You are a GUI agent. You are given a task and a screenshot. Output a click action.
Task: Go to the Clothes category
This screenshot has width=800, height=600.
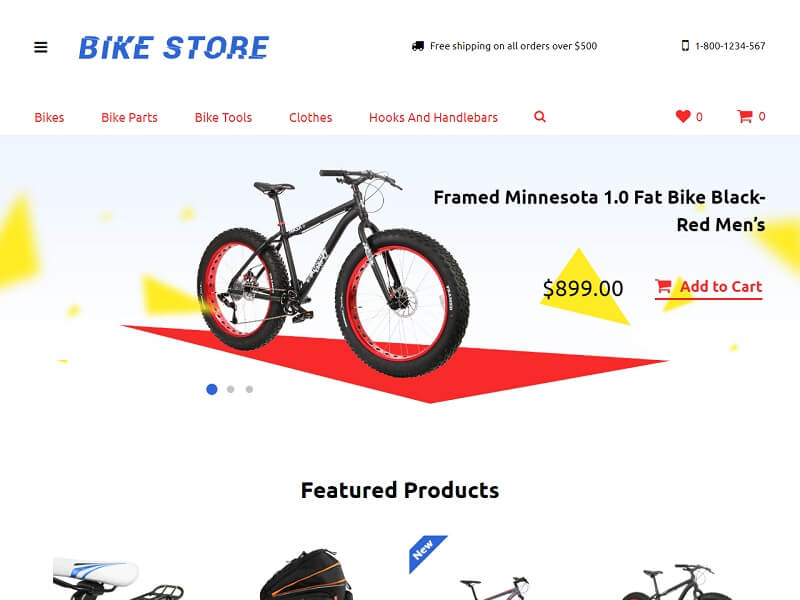point(311,117)
